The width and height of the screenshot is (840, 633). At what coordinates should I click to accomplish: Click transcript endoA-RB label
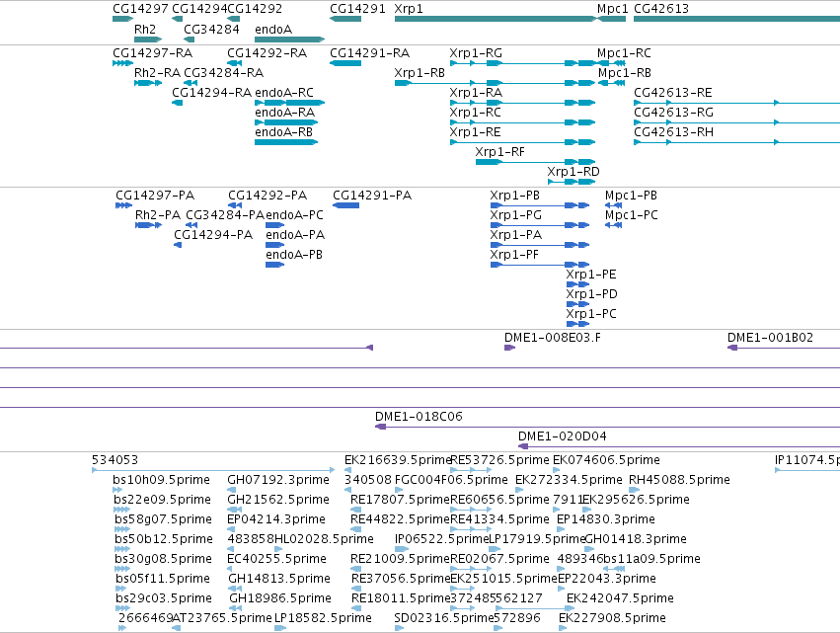point(284,132)
